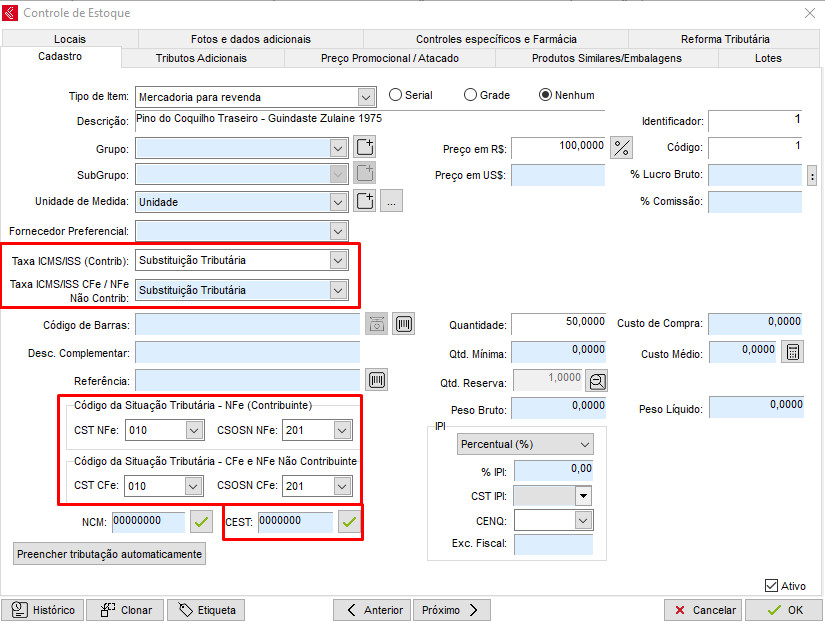The height and width of the screenshot is (627, 825).
Task: Click the add new Unidade de Medida icon
Action: [365, 201]
